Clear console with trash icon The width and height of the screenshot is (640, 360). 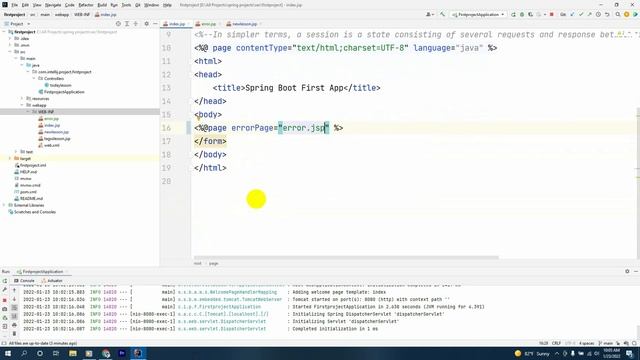tap(14, 333)
